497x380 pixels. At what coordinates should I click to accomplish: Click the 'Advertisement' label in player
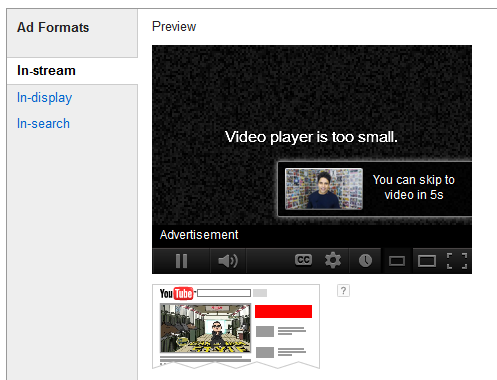(x=199, y=235)
